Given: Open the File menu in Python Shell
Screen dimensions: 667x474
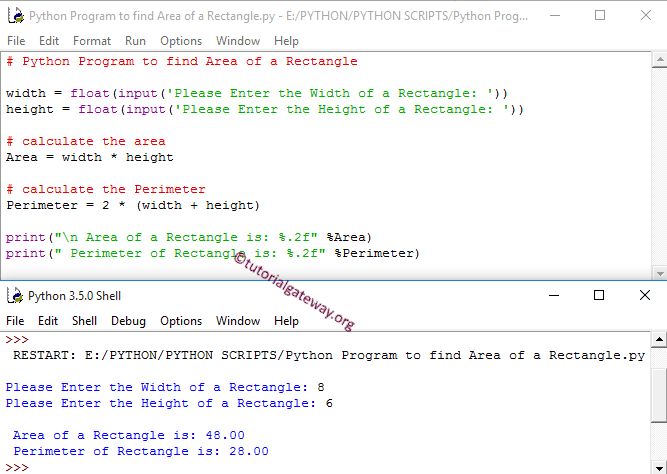Looking at the screenshot, I should tap(15, 320).
